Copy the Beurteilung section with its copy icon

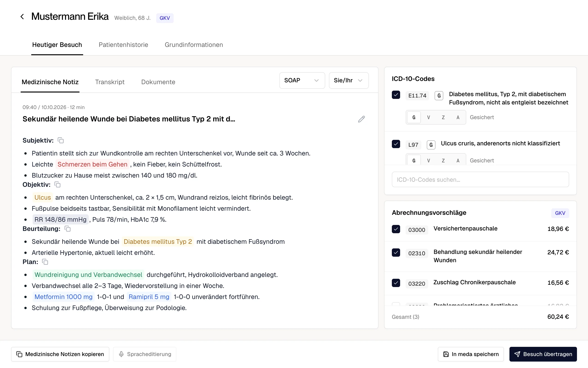(x=67, y=229)
